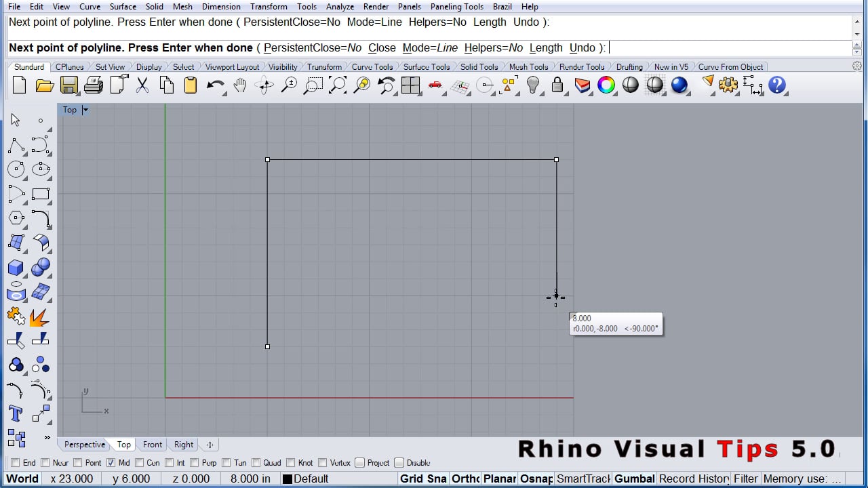Enable the Quad object snap checkbox
The width and height of the screenshot is (868, 488).
(256, 463)
